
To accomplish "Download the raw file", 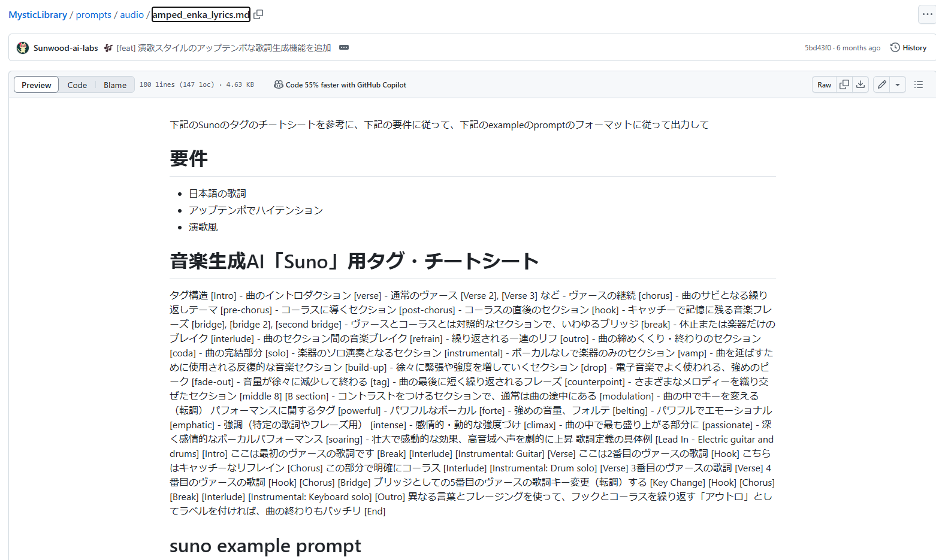I will [860, 84].
